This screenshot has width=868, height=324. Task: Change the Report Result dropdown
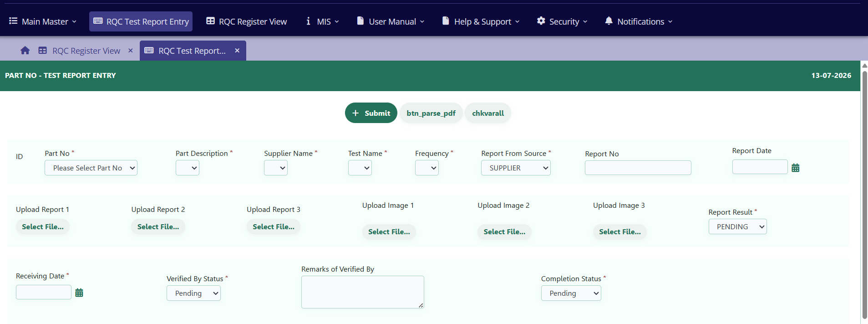tap(737, 226)
